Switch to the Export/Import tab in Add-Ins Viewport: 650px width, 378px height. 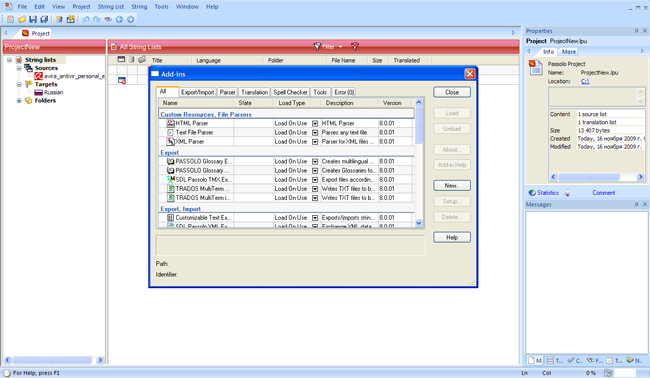pos(198,92)
